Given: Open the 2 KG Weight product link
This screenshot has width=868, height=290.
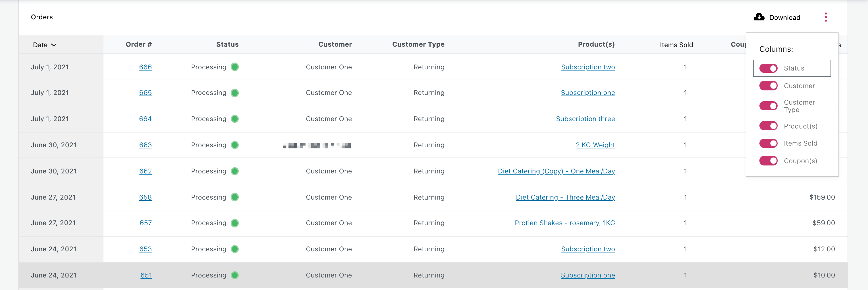Looking at the screenshot, I should 595,145.
